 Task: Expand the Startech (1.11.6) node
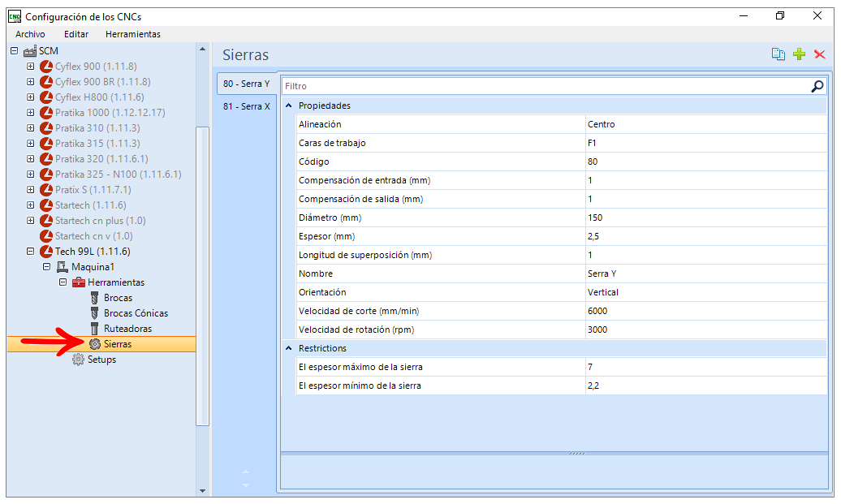click(x=31, y=205)
